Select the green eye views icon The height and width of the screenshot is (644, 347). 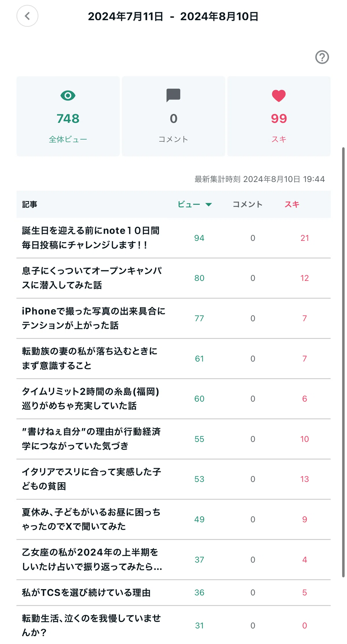(x=68, y=95)
